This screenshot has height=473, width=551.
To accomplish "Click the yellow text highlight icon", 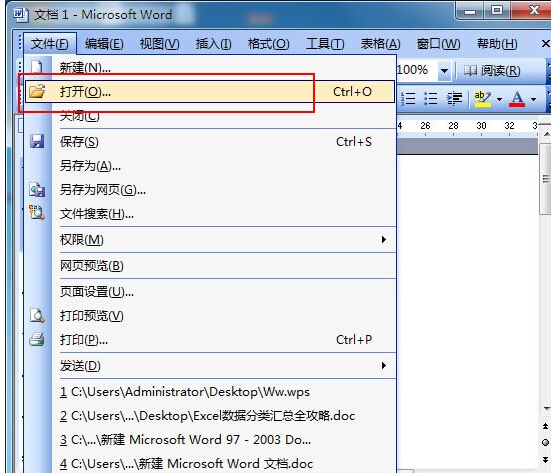I will [x=482, y=99].
